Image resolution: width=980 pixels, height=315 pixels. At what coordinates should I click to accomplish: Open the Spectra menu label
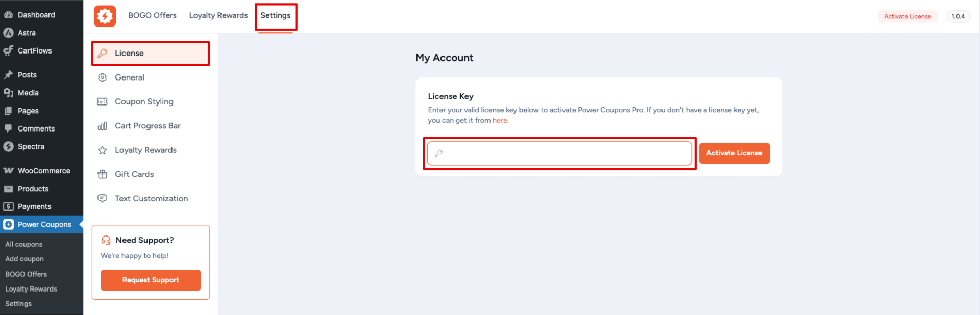(31, 146)
